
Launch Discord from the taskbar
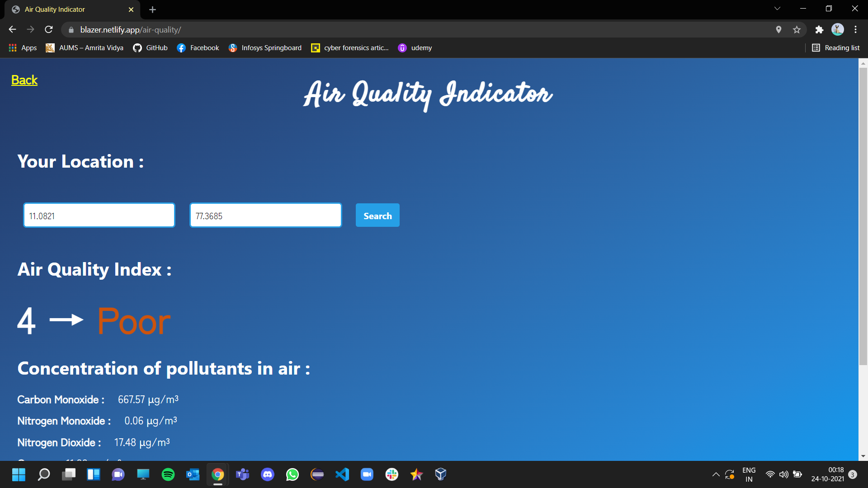(268, 474)
